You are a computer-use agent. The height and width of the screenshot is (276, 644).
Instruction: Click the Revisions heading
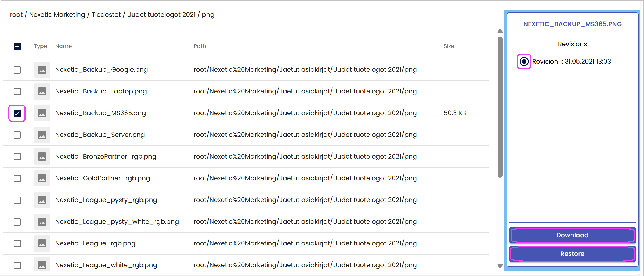(572, 44)
